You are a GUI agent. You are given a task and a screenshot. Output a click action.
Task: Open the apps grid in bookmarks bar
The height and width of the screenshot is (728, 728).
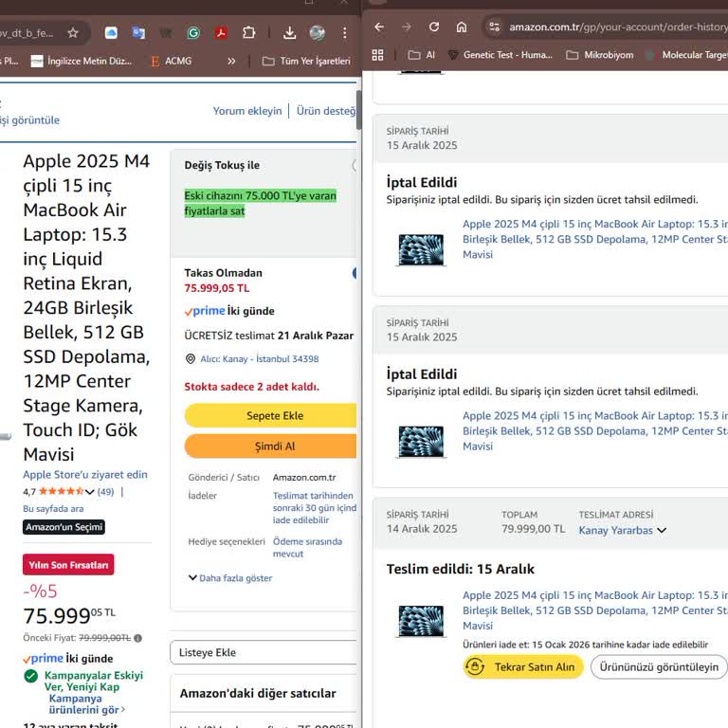point(378,55)
